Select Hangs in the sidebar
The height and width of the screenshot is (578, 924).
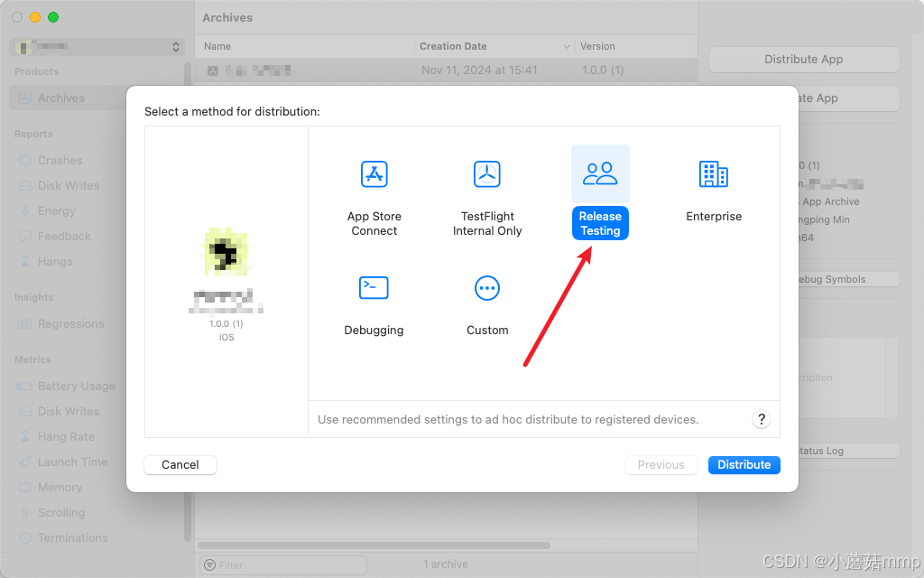point(55,262)
